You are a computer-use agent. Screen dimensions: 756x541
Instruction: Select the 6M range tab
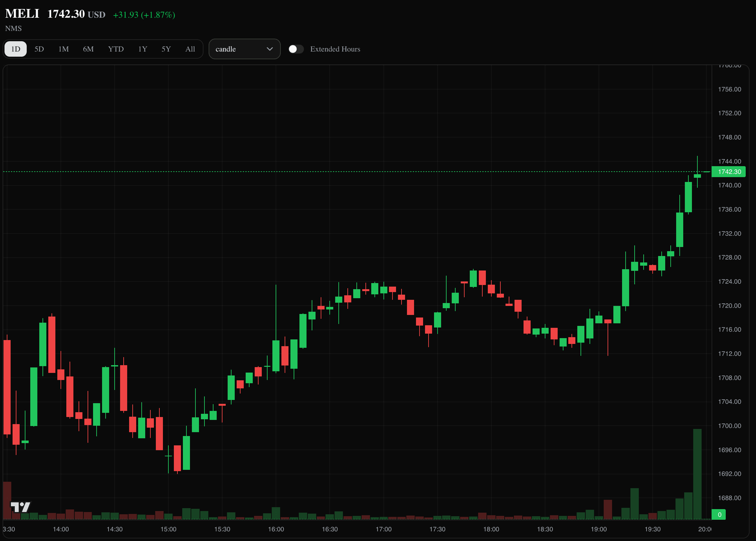click(x=88, y=49)
